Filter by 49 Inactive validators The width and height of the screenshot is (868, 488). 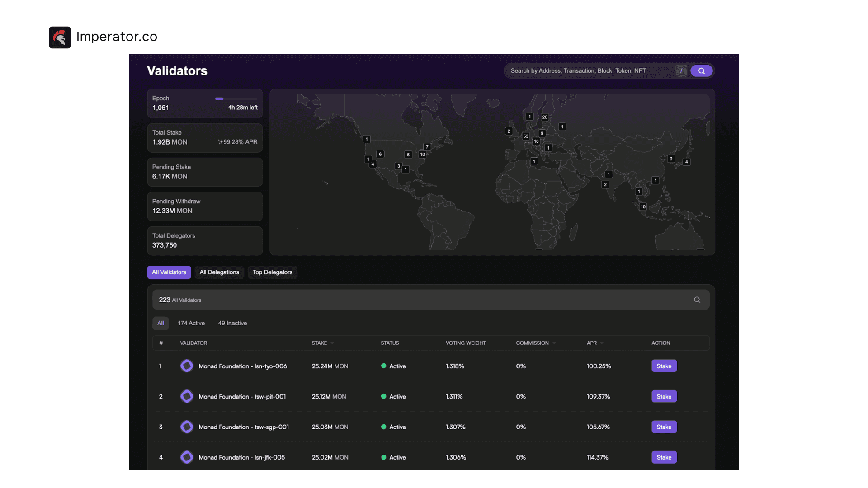click(x=232, y=323)
